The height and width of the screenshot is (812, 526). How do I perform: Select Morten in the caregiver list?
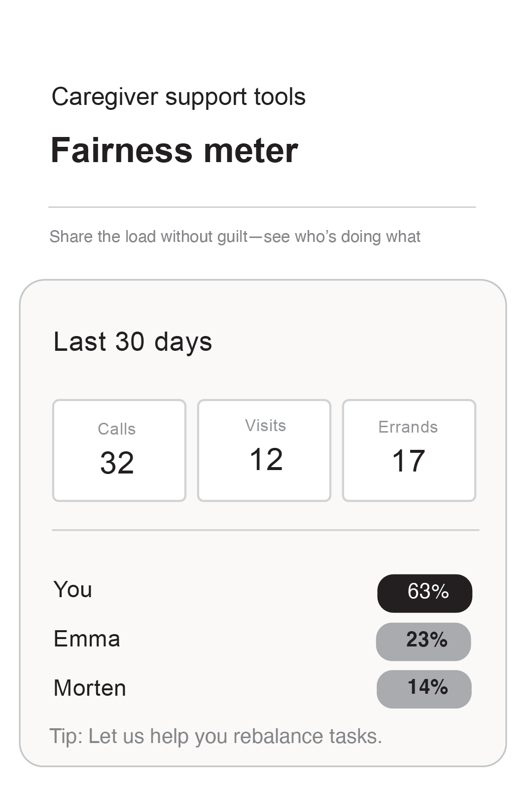click(90, 688)
